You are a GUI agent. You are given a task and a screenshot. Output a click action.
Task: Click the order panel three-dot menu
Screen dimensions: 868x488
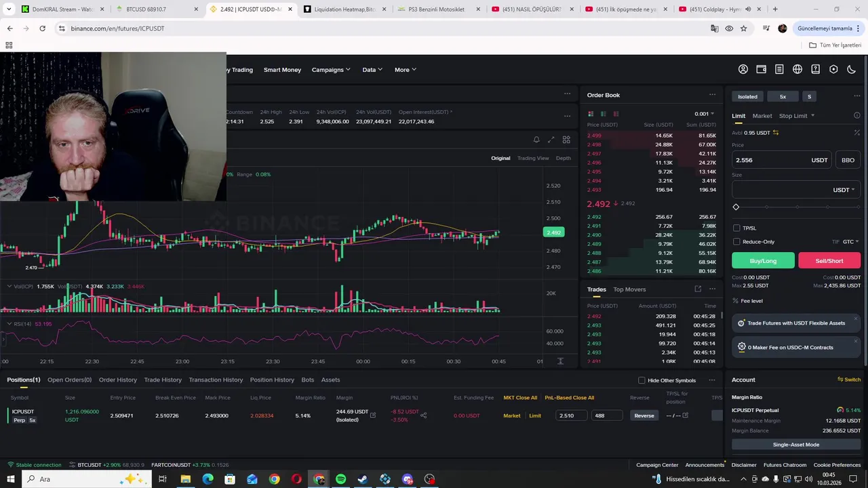856,96
